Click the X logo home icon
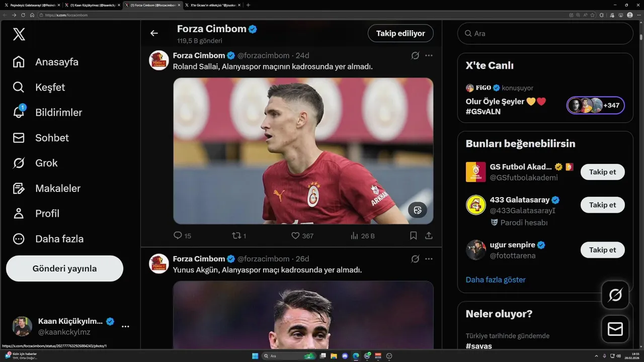 coord(19,34)
